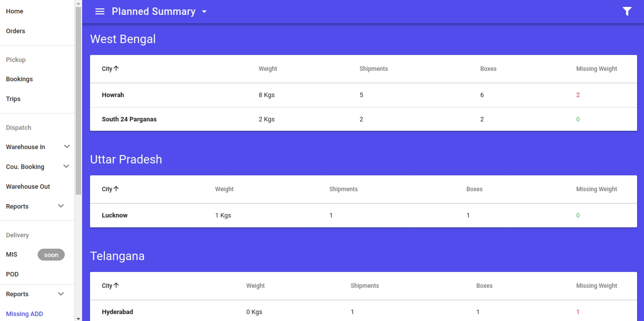This screenshot has width=644, height=321.
Task: Sort Uttar Pradesh table by City arrow
Action: [116, 189]
